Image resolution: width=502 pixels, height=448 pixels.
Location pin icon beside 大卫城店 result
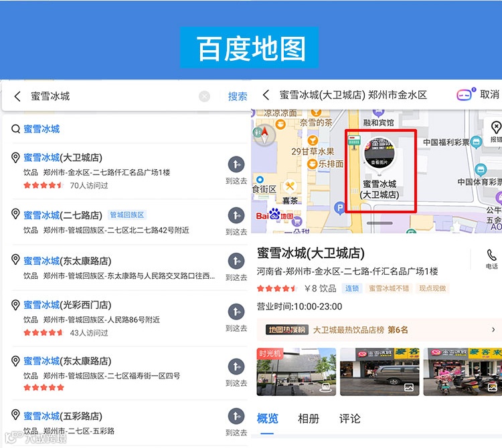click(15, 157)
